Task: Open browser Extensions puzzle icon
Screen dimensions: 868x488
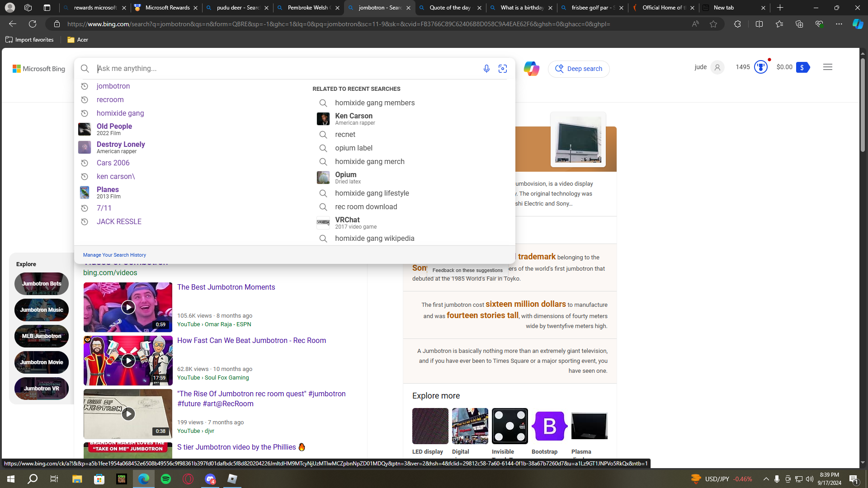Action: (x=737, y=24)
